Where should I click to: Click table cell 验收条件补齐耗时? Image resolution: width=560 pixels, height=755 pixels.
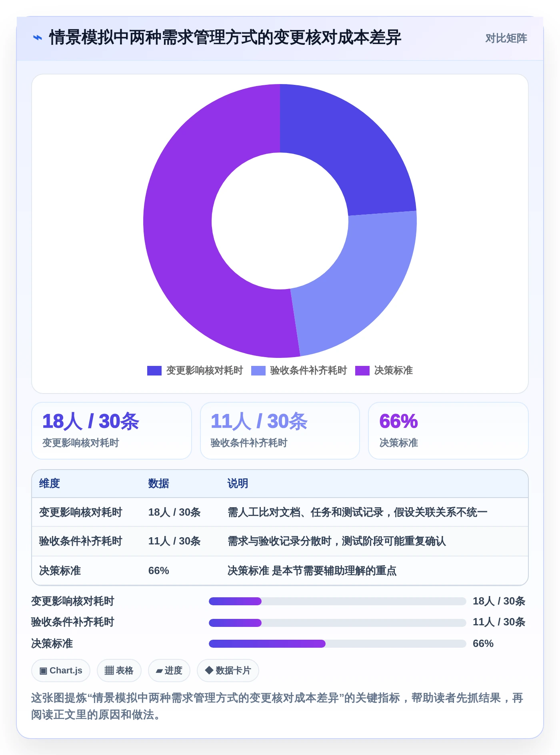point(80,541)
